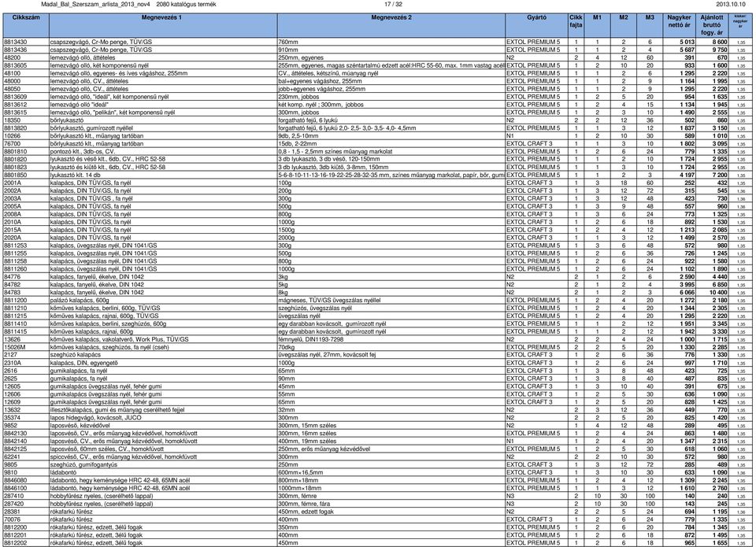Click kalapács, DIN, egyengető description
Viewport: 756px width, 547px height.
(x=84, y=363)
